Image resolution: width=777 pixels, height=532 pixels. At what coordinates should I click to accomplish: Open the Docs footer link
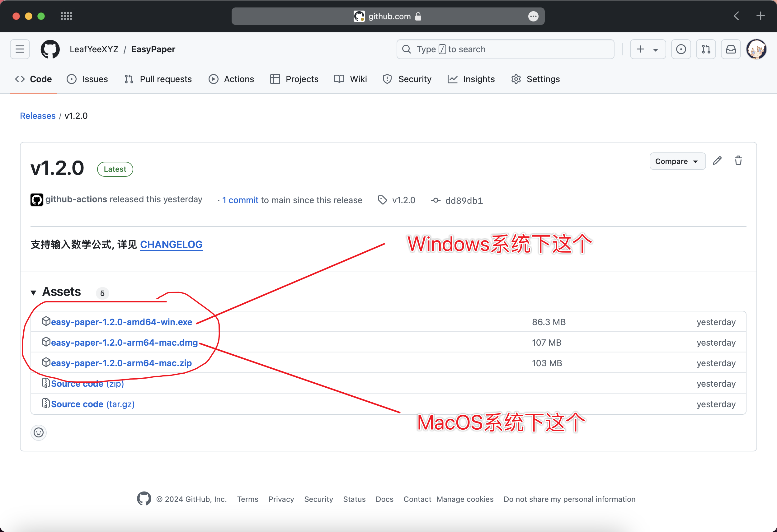point(384,499)
